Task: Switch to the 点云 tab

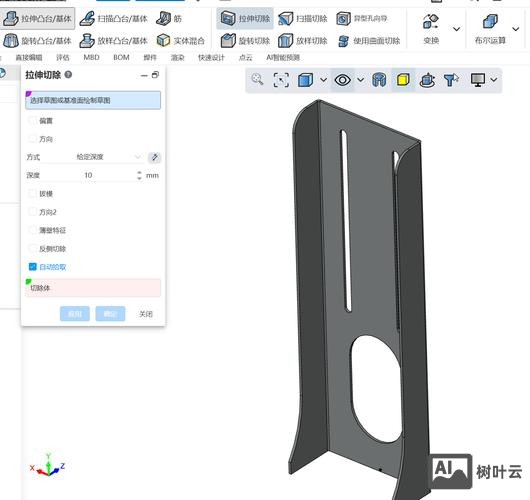Action: coord(245,57)
